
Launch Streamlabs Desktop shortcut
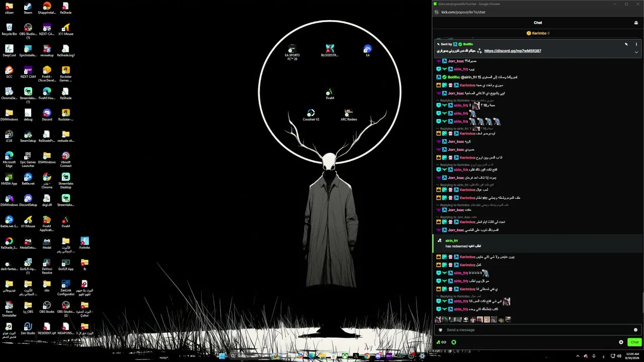(65, 181)
